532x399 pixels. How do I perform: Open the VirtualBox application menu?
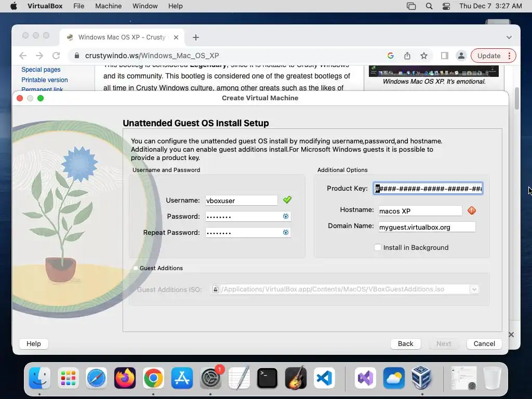tap(45, 6)
